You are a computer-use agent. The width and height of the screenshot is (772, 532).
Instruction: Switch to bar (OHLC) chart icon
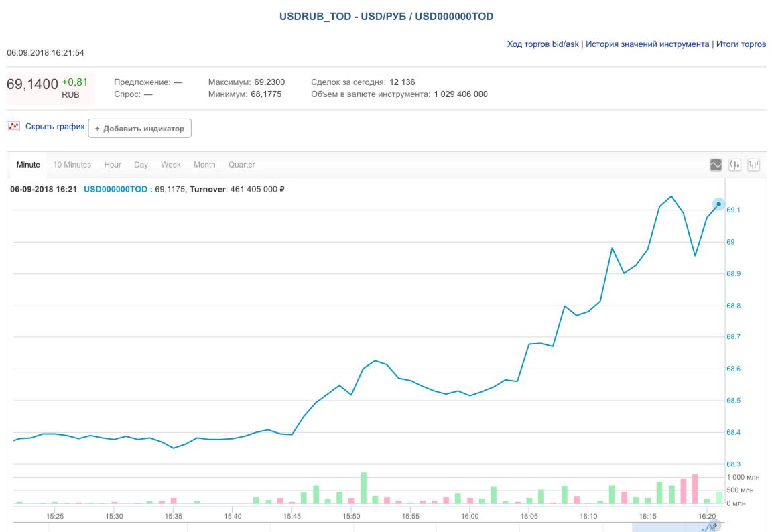(754, 165)
